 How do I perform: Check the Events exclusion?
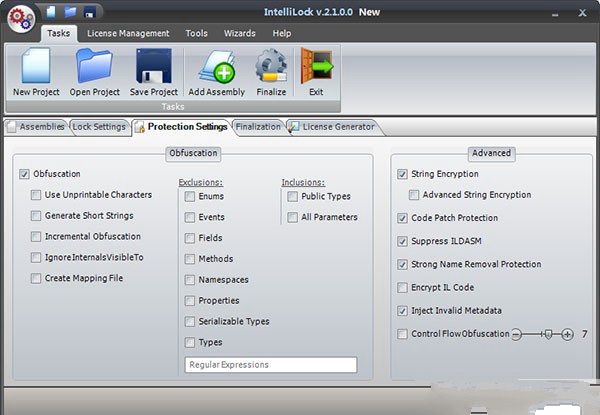click(x=190, y=218)
